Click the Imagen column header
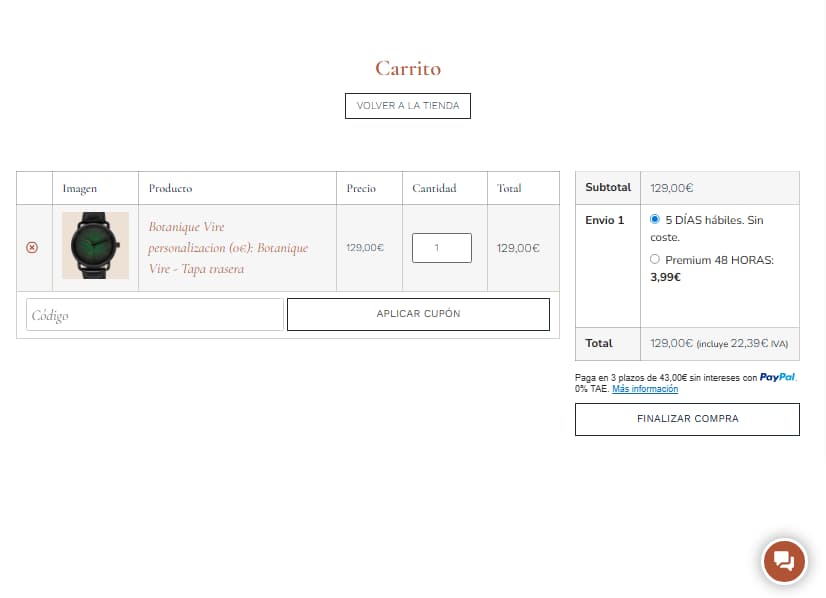The width and height of the screenshot is (826, 598). coord(80,188)
